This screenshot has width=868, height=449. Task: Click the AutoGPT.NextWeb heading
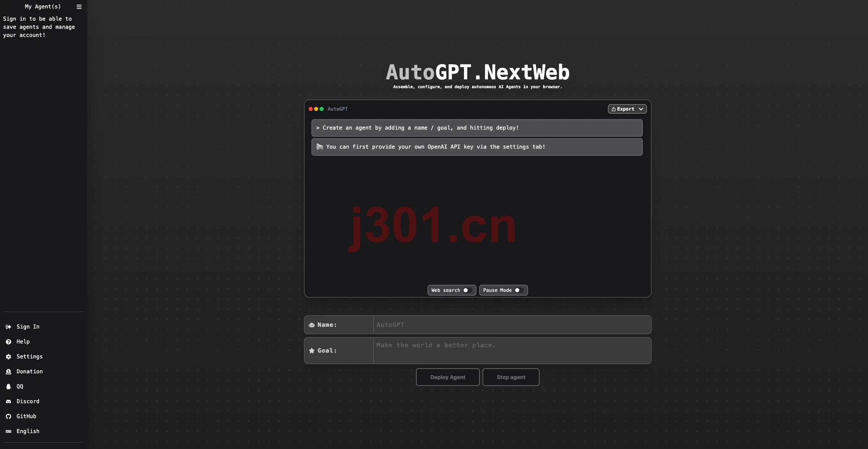(477, 72)
